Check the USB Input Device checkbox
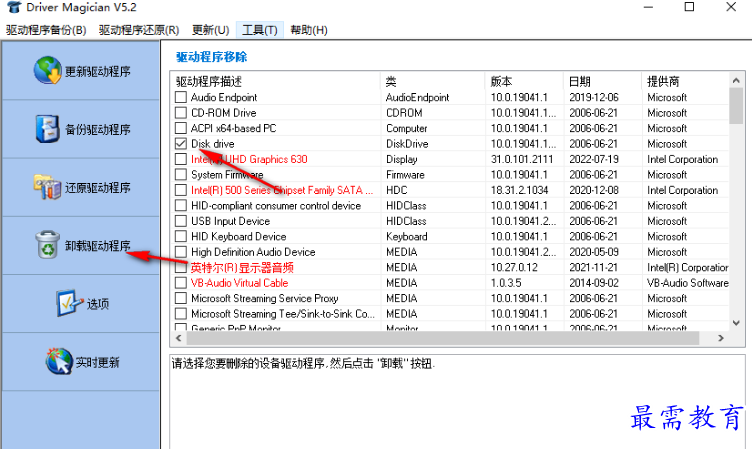 click(181, 221)
